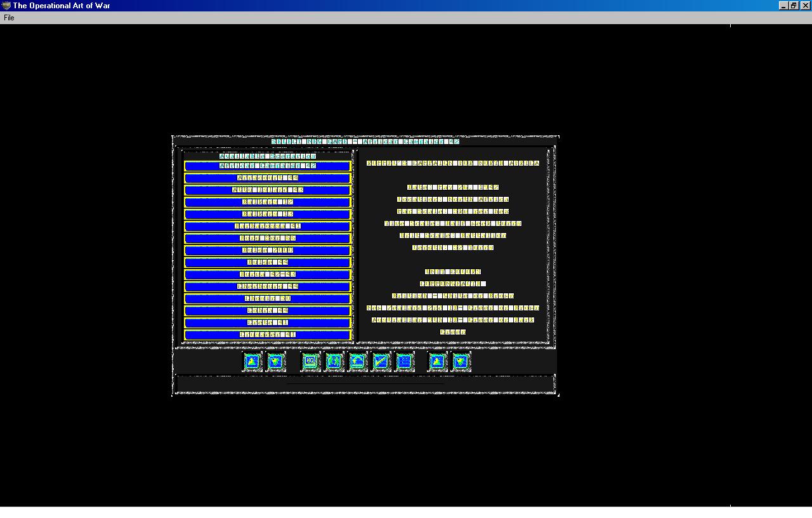Click the Unit Colors heading
The width and height of the screenshot is (812, 518).
coord(453,272)
